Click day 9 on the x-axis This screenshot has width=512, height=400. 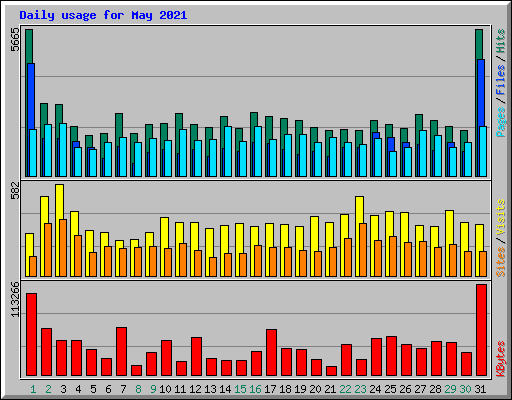pyautogui.click(x=153, y=389)
